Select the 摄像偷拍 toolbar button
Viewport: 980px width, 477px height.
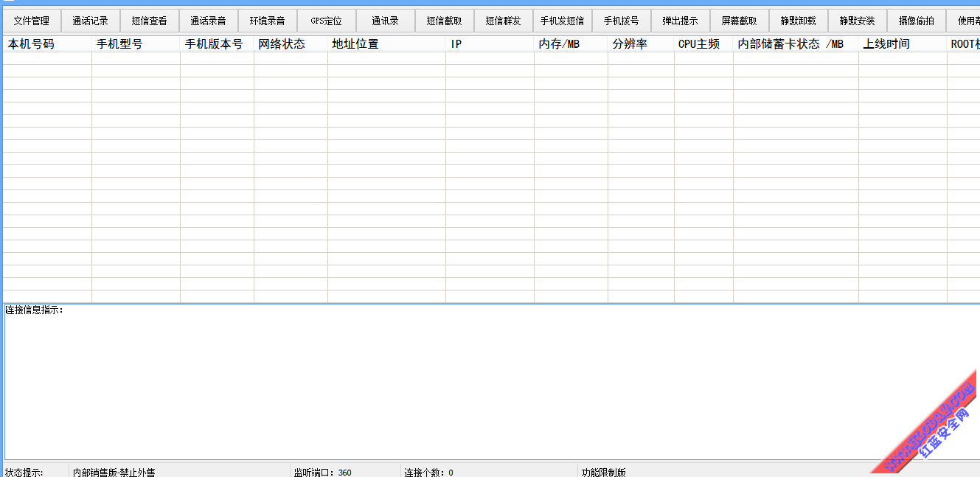917,21
